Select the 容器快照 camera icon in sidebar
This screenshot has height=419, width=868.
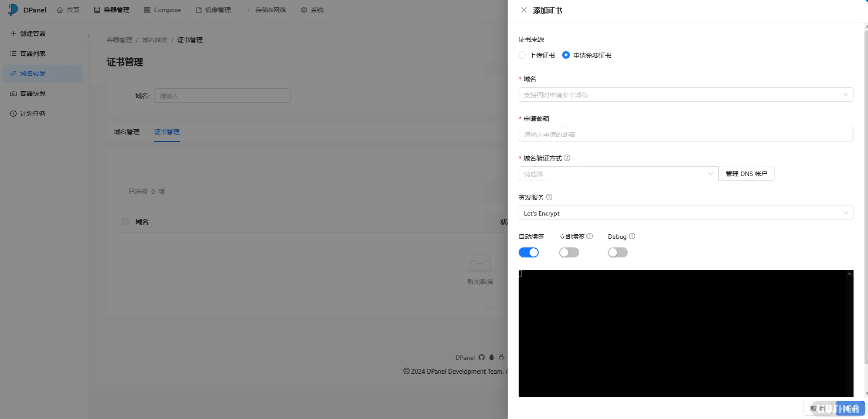[x=13, y=93]
